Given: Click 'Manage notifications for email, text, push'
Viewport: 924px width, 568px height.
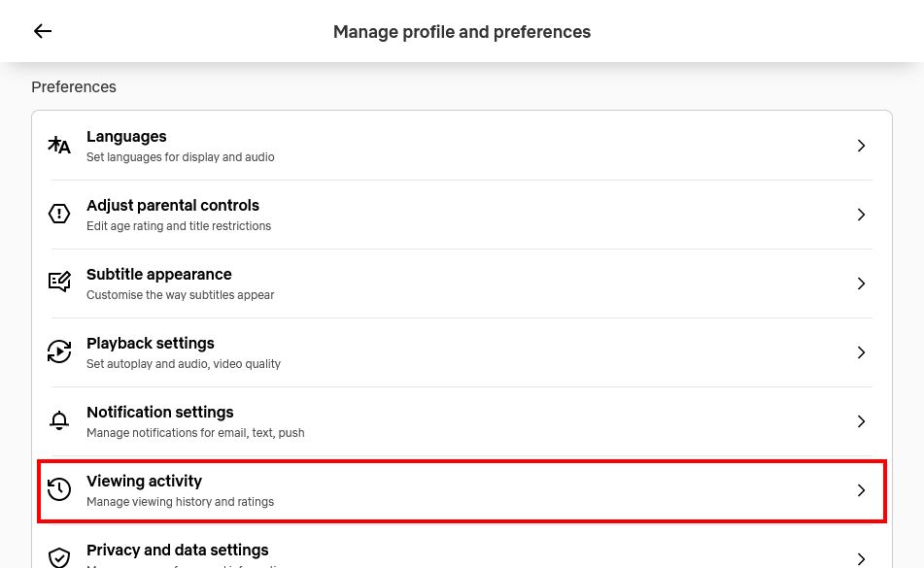Looking at the screenshot, I should (195, 433).
